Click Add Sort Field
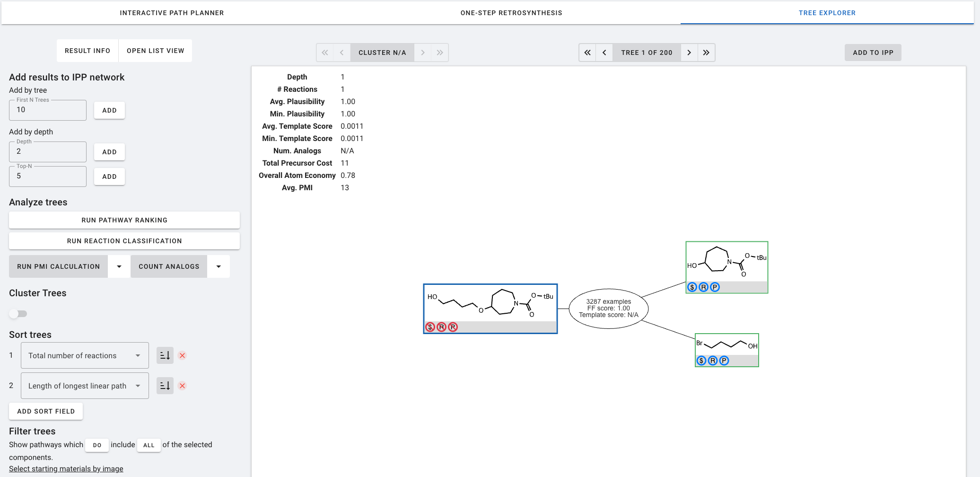 [46, 411]
